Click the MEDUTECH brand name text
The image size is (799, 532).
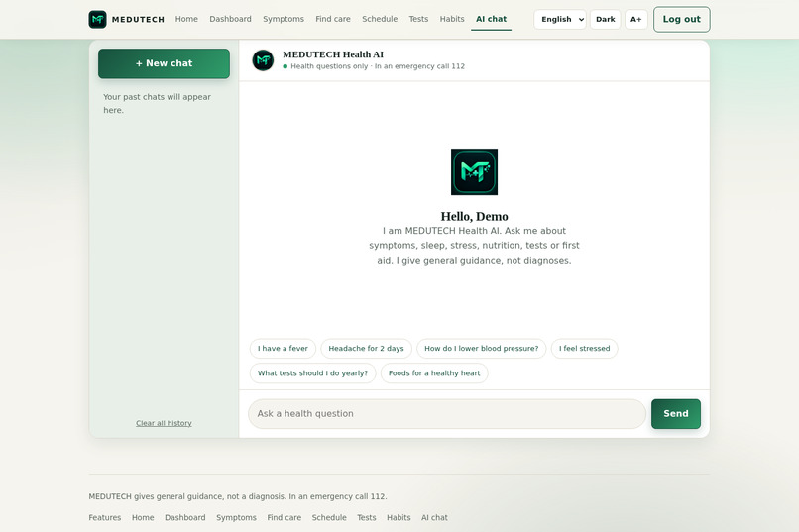[x=138, y=20]
